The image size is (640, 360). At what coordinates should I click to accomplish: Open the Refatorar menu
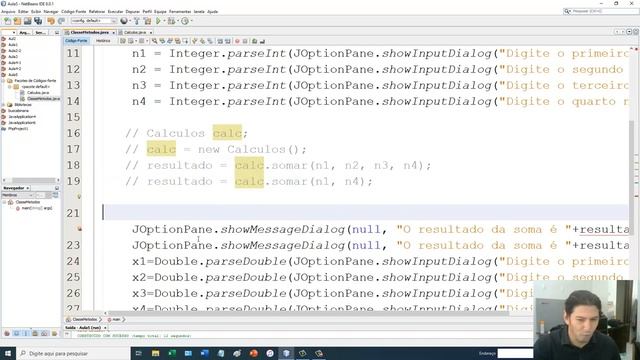tap(97, 11)
